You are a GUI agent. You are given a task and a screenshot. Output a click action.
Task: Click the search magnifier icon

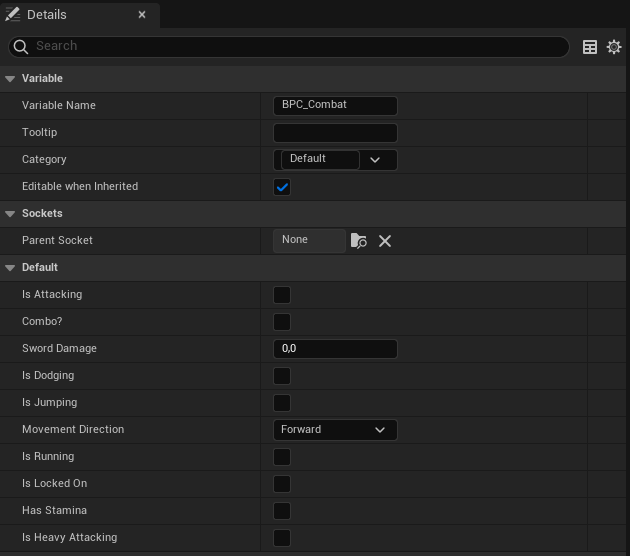tap(22, 47)
